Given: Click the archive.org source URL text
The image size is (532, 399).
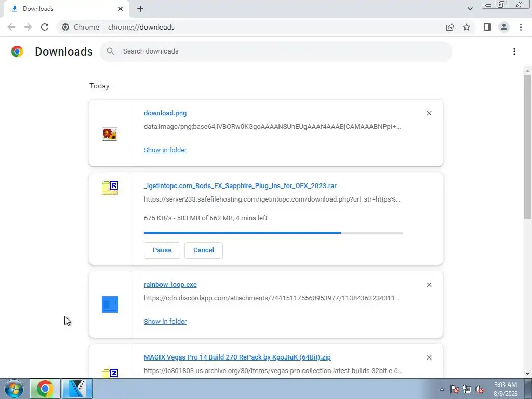Looking at the screenshot, I should [273, 370].
